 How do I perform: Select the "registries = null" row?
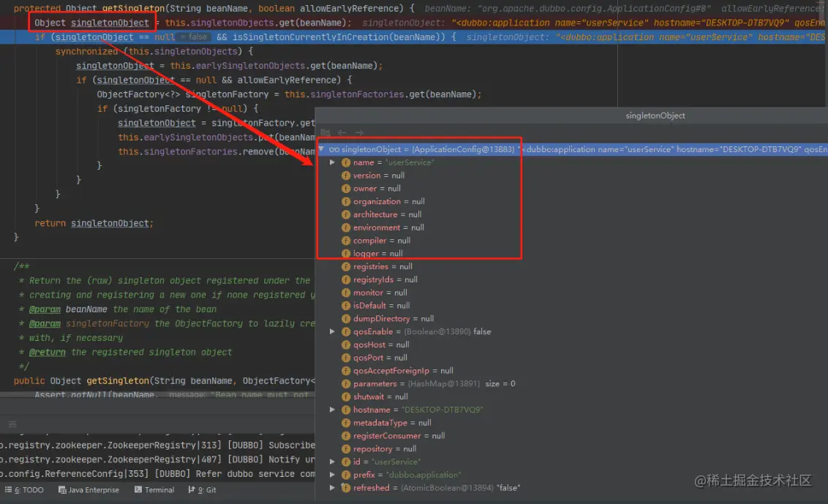(x=383, y=267)
